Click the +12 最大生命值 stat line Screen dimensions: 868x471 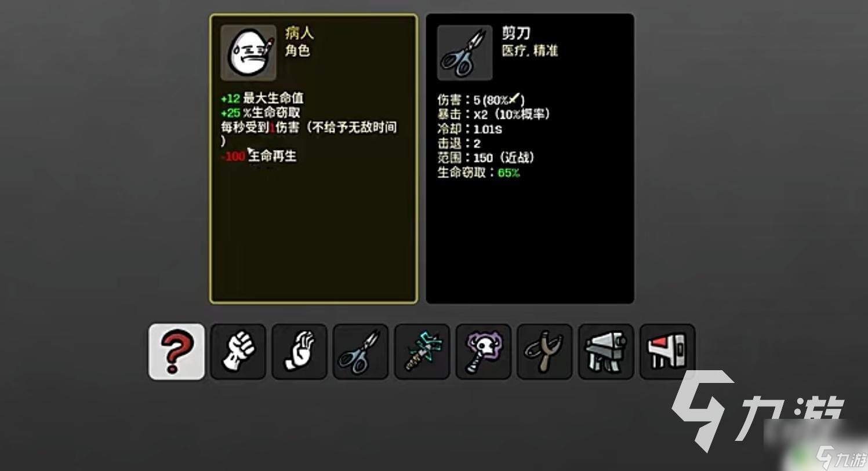262,98
